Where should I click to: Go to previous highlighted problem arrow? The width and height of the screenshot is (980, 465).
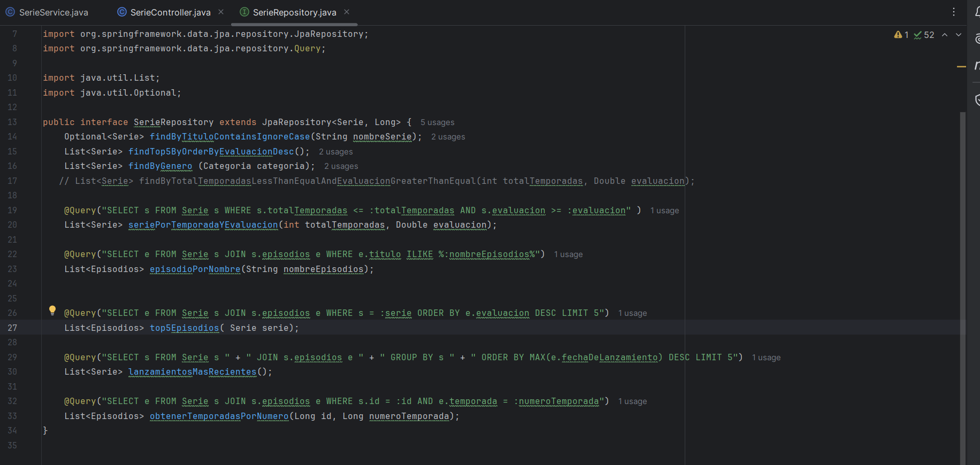[x=945, y=35]
